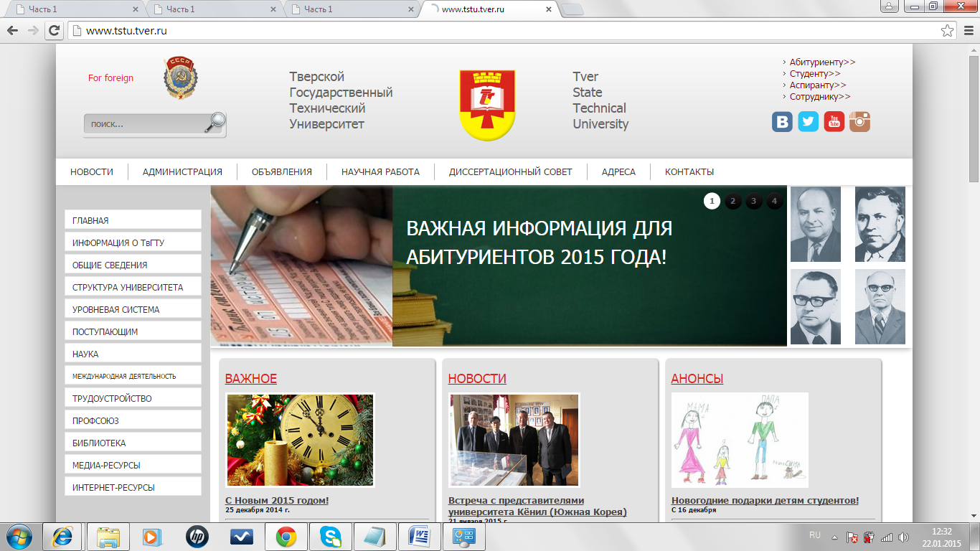The height and width of the screenshot is (551, 980).
Task: Open АНОНСЫ section heading
Action: pyautogui.click(x=697, y=379)
